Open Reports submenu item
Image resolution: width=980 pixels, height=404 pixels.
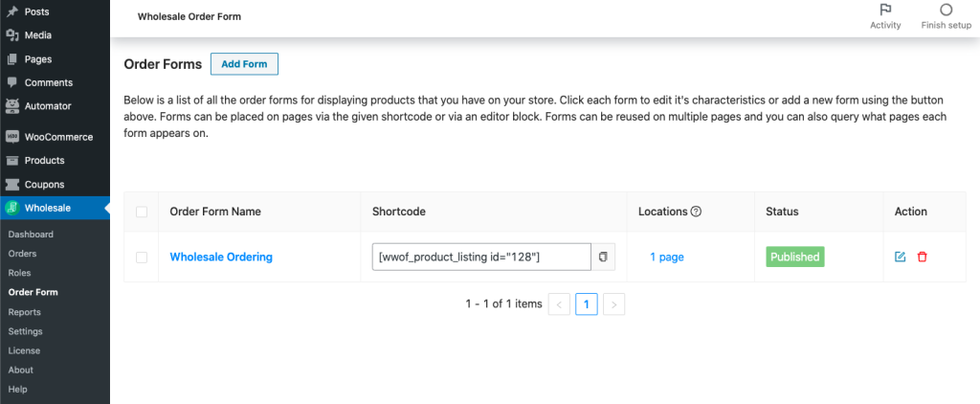click(24, 312)
